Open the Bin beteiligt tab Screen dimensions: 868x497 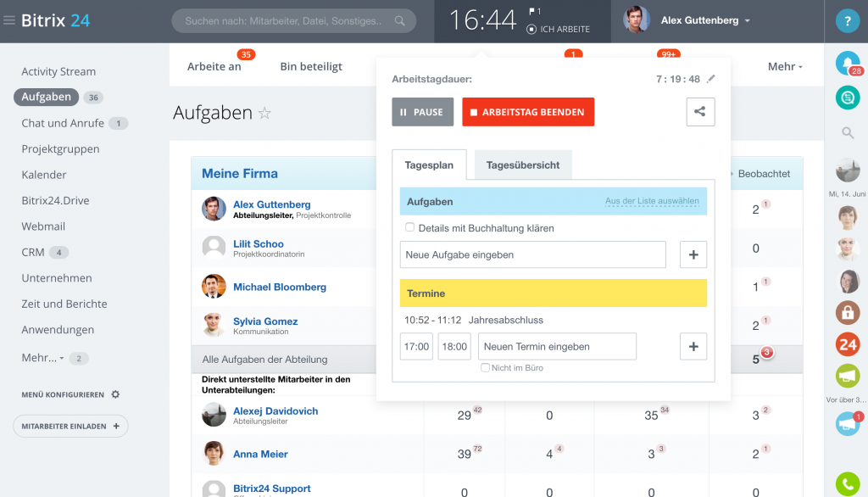point(311,66)
